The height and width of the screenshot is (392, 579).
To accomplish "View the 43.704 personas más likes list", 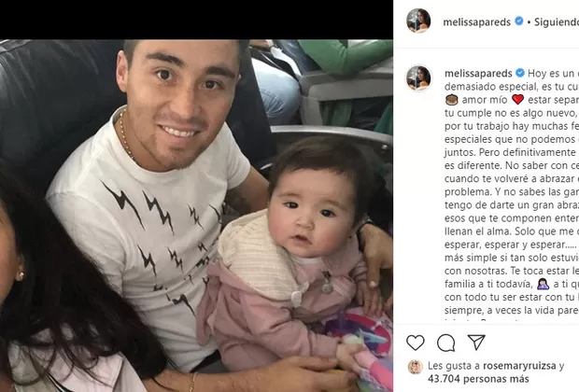I will pyautogui.click(x=478, y=379).
